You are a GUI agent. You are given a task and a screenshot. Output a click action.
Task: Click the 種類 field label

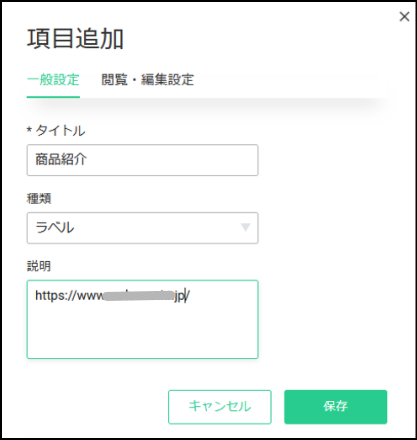click(39, 199)
